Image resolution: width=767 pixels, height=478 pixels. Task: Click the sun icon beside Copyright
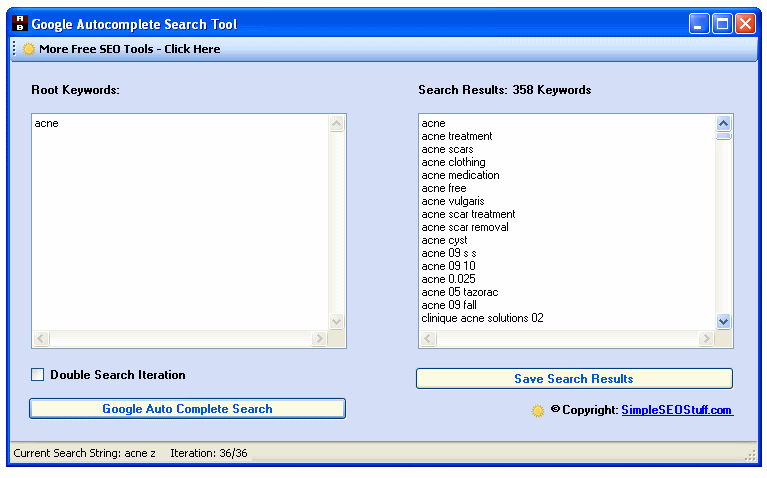tap(538, 410)
